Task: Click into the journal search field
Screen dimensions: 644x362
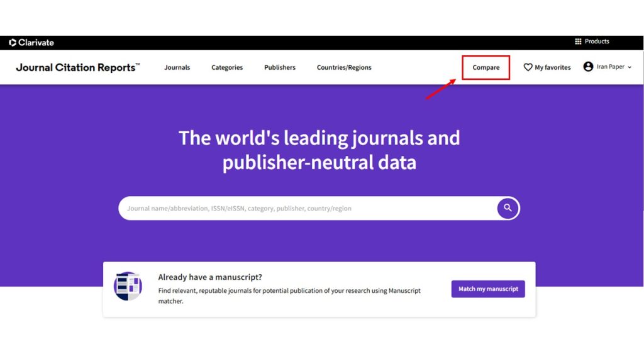Action: [308, 208]
